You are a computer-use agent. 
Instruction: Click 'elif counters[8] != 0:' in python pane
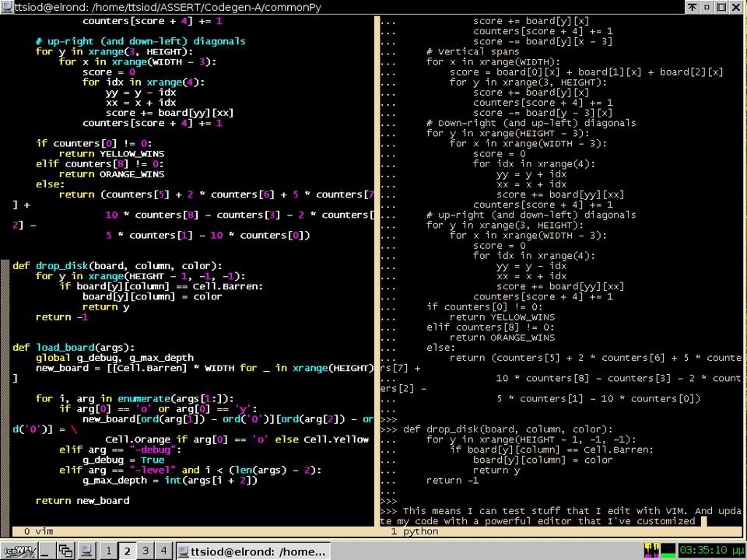click(x=490, y=327)
